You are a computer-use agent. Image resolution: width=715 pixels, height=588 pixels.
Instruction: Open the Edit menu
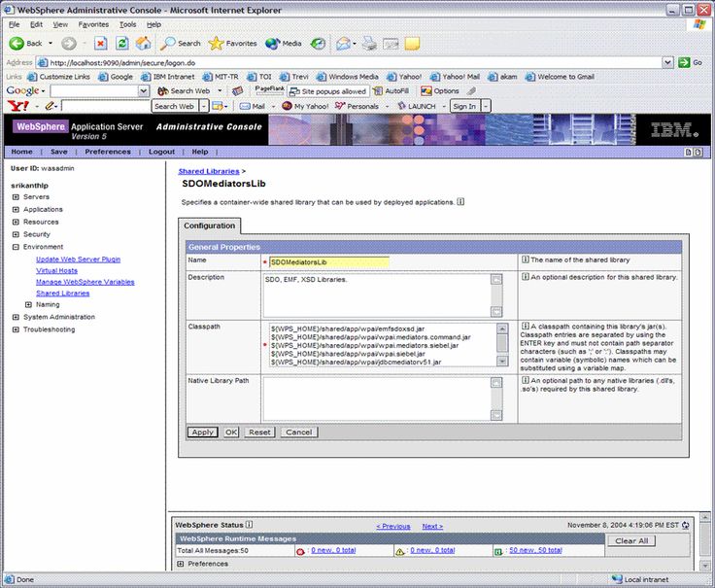tap(37, 24)
